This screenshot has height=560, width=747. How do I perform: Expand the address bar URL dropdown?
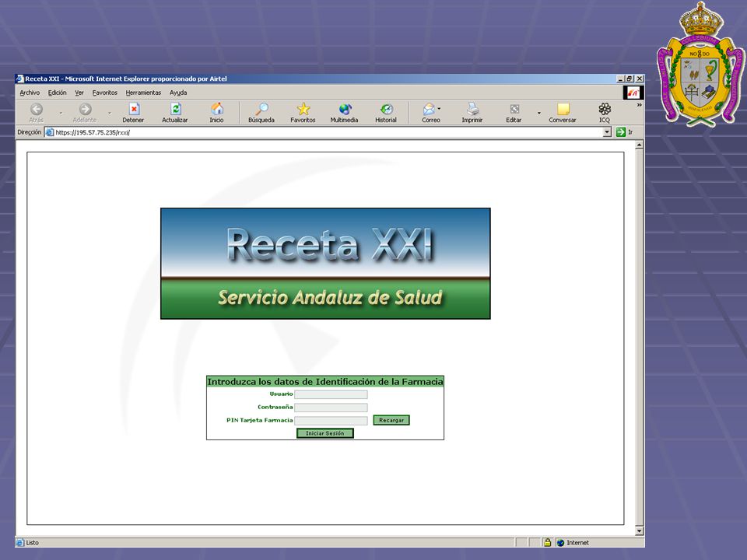607,132
